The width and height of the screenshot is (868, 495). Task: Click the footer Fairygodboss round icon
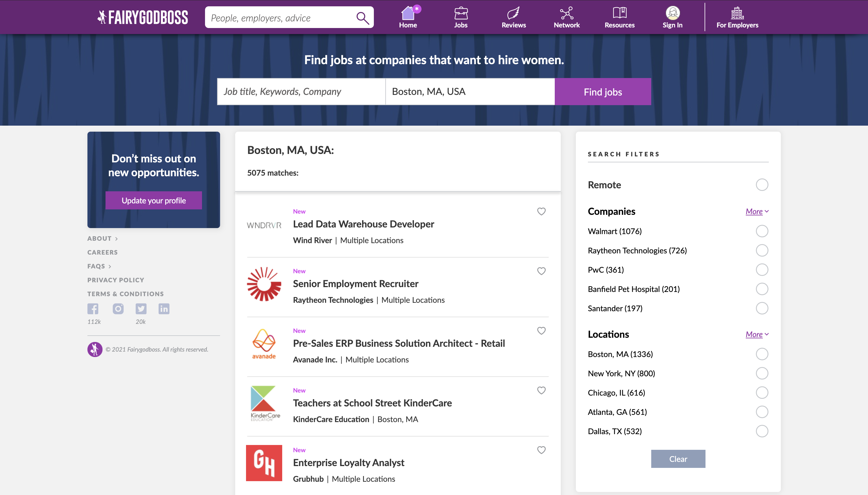point(95,349)
